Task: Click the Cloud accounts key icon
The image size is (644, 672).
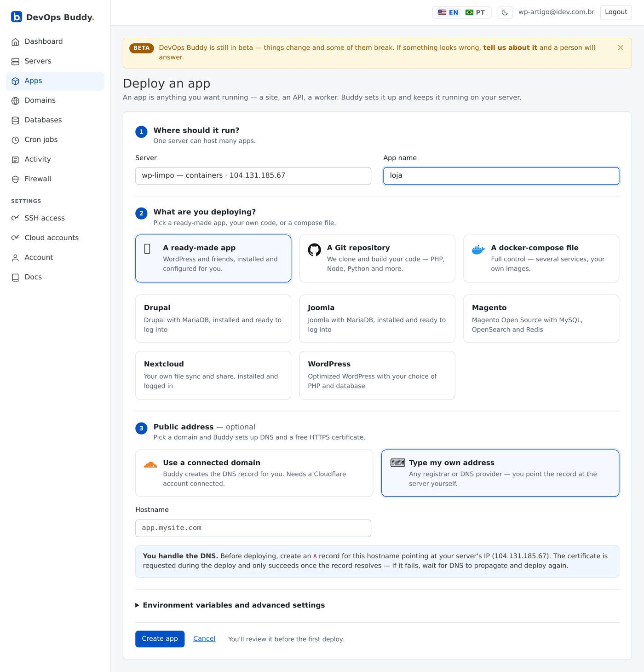Action: [15, 238]
